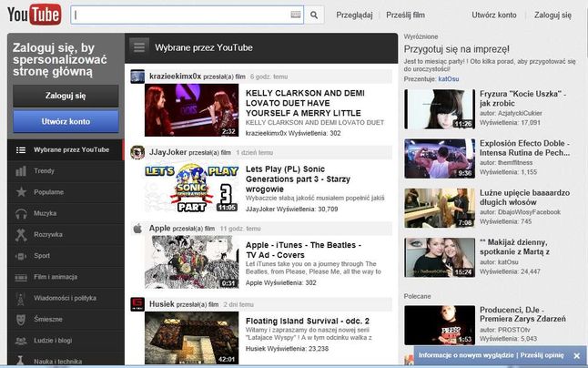The height and width of the screenshot is (368, 588).
Task: Open Producenci, DJe video thumbnail
Action: pyautogui.click(x=440, y=325)
